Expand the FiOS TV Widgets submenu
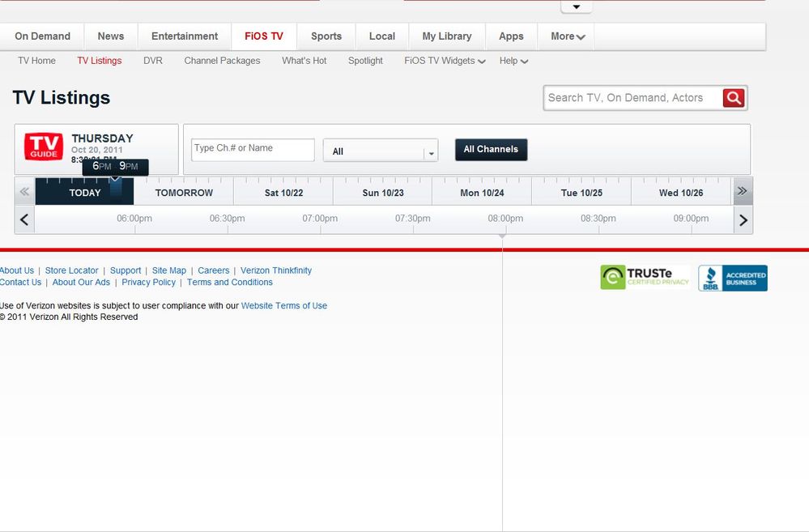The width and height of the screenshot is (809, 532). (445, 61)
